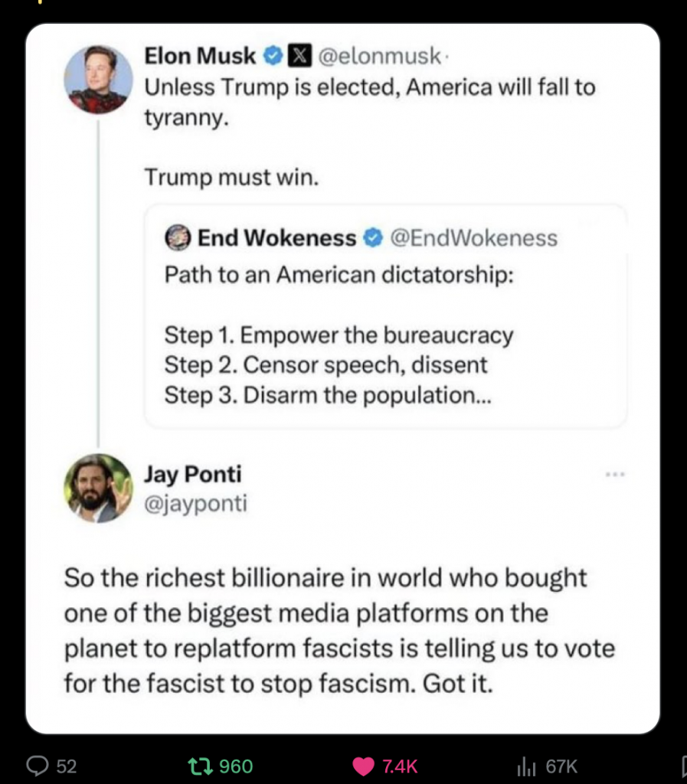Viewport: 687px width, 784px height.
Task: Click the @elonmusk handle
Action: (x=378, y=56)
